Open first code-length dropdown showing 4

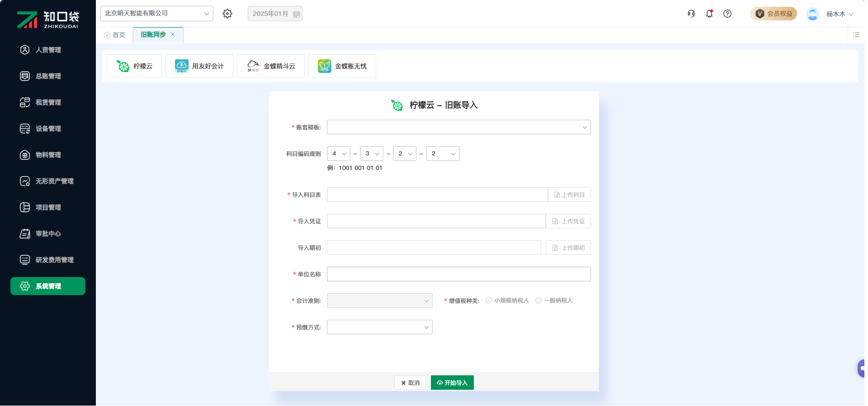(x=339, y=153)
